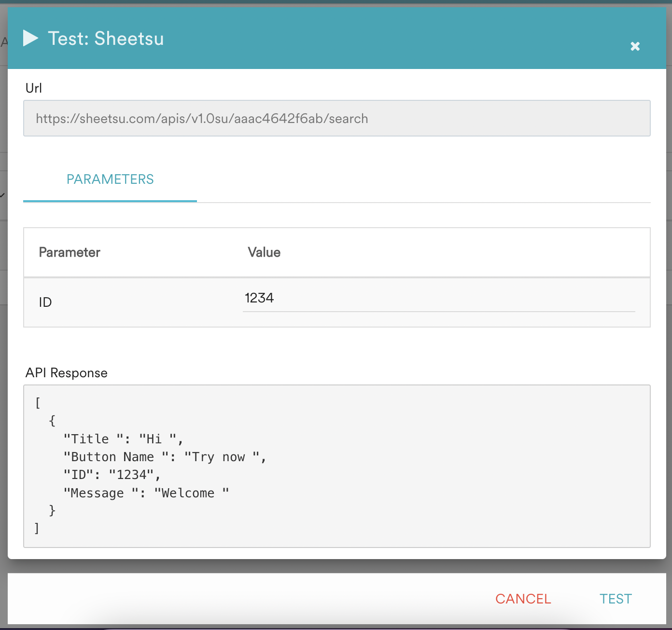Image resolution: width=672 pixels, height=630 pixels.
Task: Edit the ID value field showing 1234
Action: (439, 298)
